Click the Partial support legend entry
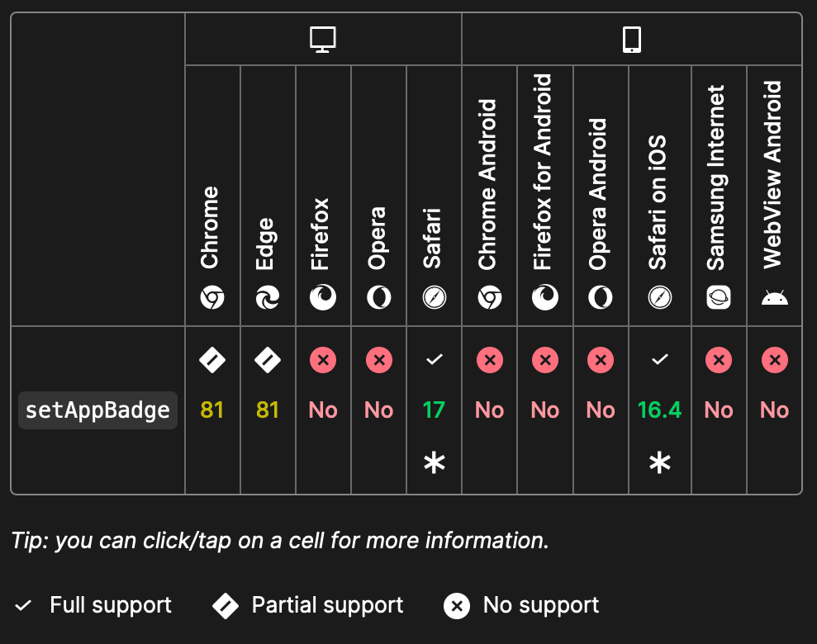 (311, 605)
